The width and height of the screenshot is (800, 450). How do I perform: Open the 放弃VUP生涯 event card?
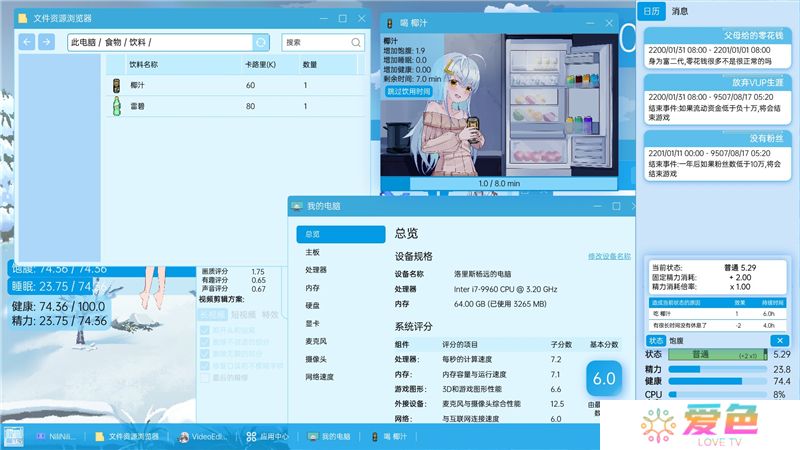click(717, 100)
